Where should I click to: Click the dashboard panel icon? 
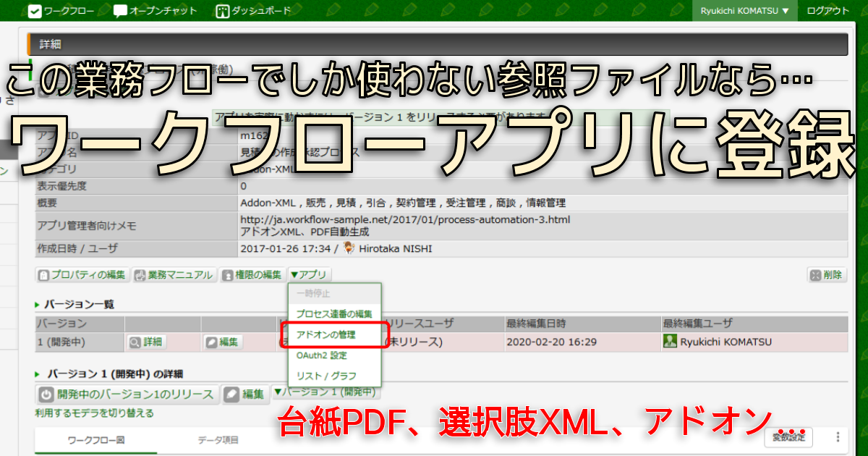tap(223, 11)
